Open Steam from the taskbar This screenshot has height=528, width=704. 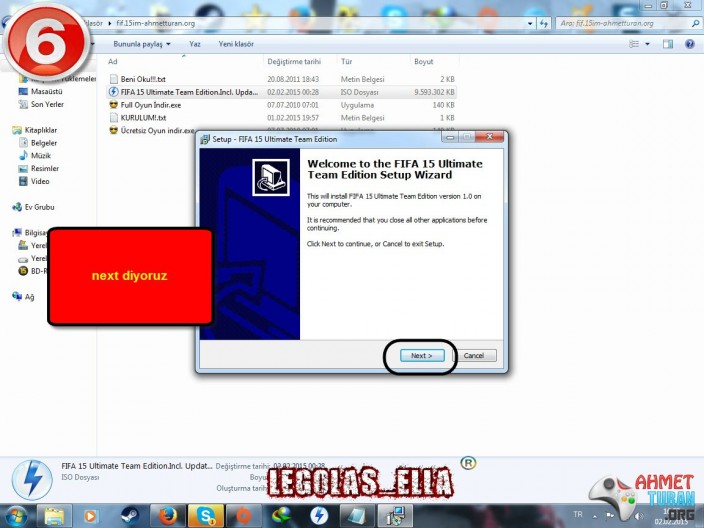130,516
